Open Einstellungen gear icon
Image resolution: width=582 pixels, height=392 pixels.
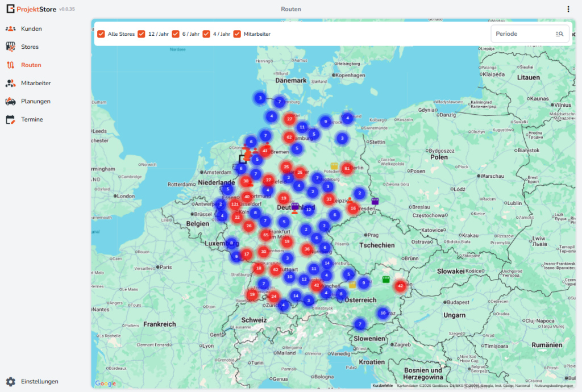11,381
